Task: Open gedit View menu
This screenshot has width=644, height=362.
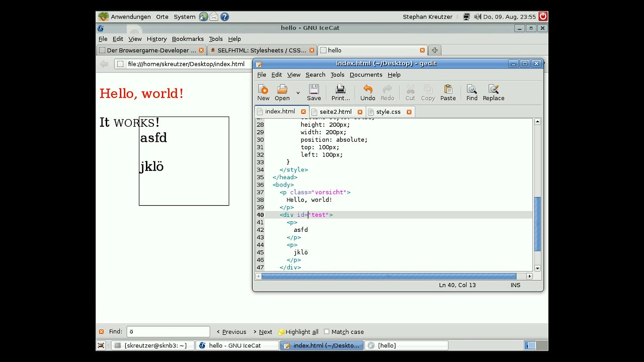Action: pos(294,74)
